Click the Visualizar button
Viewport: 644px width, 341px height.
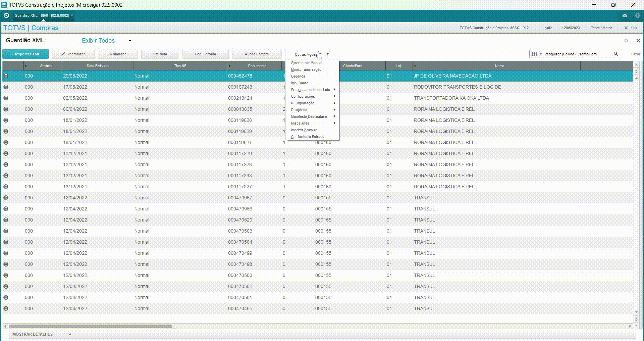coord(118,54)
